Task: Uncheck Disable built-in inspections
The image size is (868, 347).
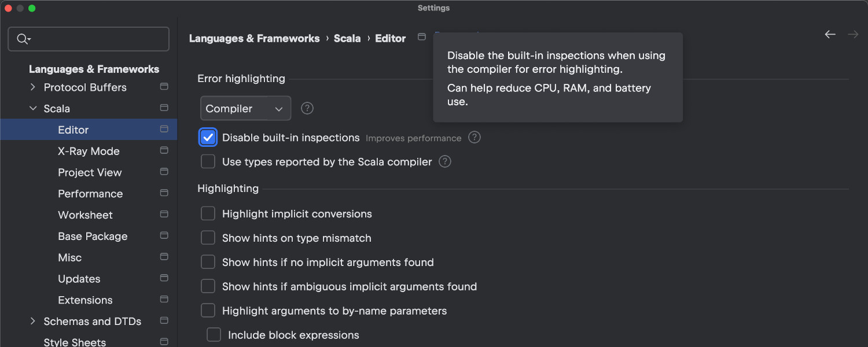Action: pos(208,137)
